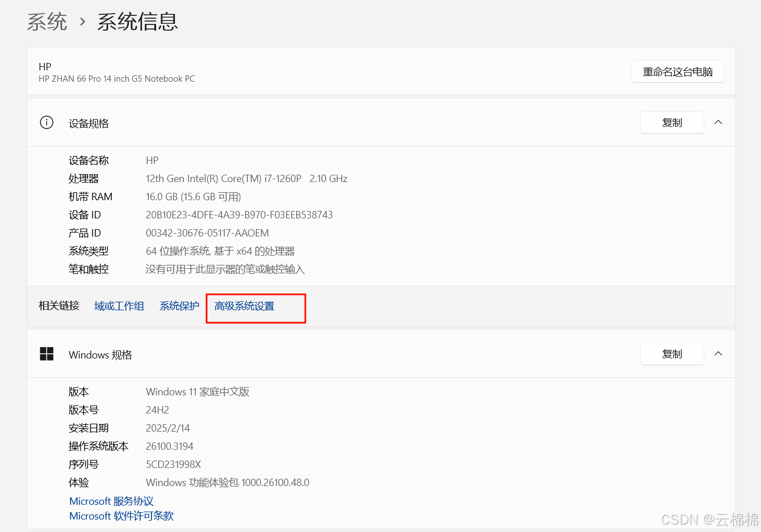Open the 系统保护 link
This screenshot has height=532, width=761.
(x=179, y=306)
